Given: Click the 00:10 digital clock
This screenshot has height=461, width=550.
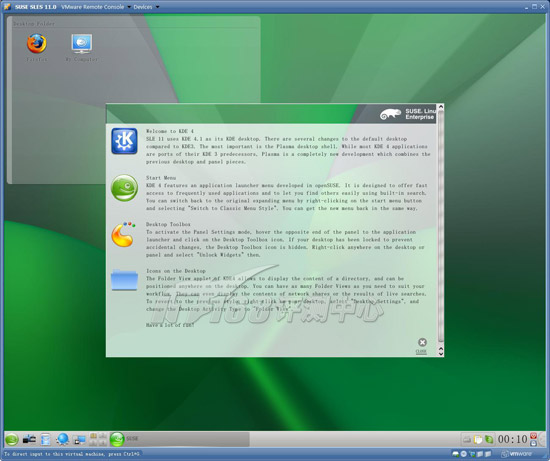Looking at the screenshot, I should 512,439.
